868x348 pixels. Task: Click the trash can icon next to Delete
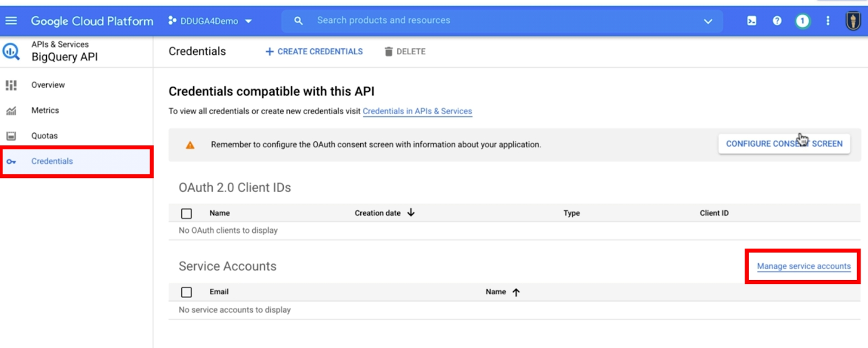pos(388,52)
